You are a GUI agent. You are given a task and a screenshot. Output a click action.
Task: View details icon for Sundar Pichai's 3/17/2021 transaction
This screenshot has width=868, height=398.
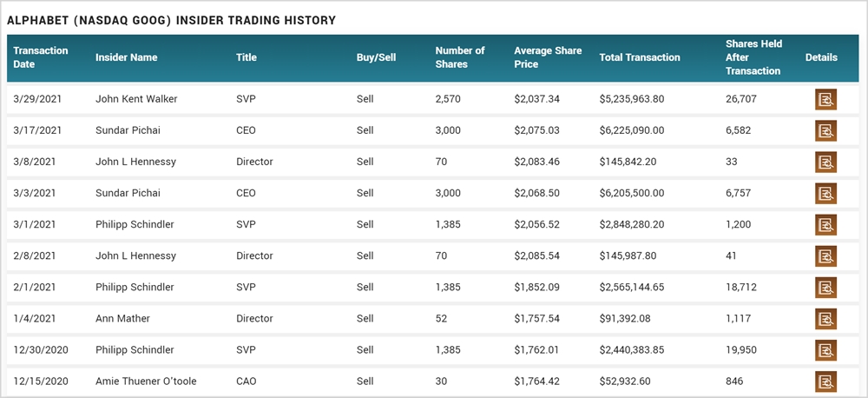pos(825,130)
